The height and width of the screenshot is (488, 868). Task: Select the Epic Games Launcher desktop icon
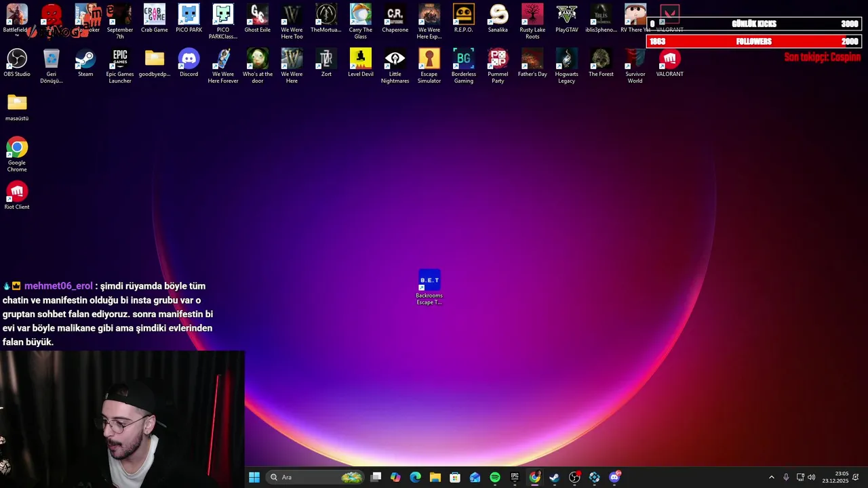point(120,66)
